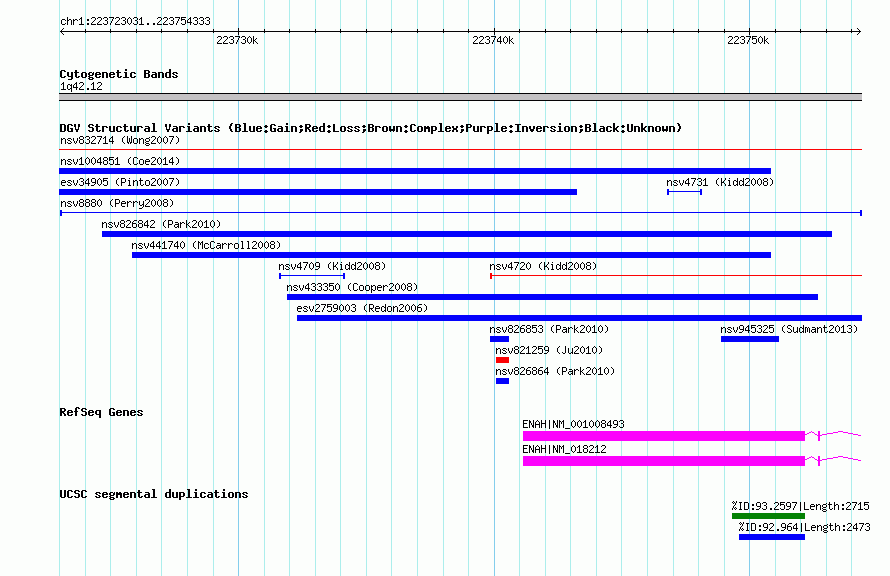The image size is (890, 576).
Task: Click the ENAH|NM_018212 gene label
Action: coord(564,449)
